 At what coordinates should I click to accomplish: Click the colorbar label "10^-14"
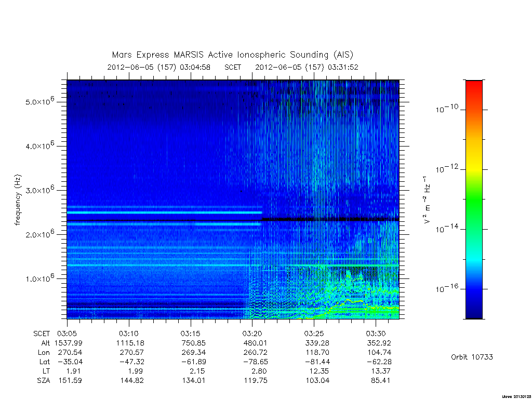click(447, 229)
